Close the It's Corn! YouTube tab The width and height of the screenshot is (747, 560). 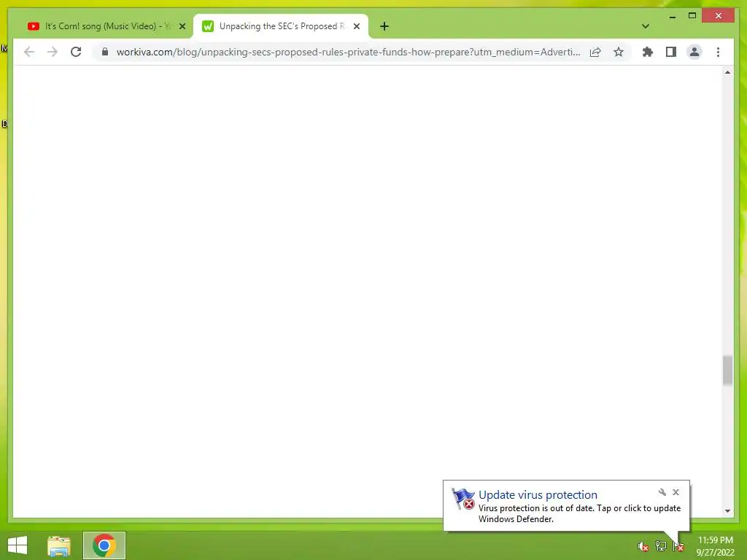(x=182, y=26)
